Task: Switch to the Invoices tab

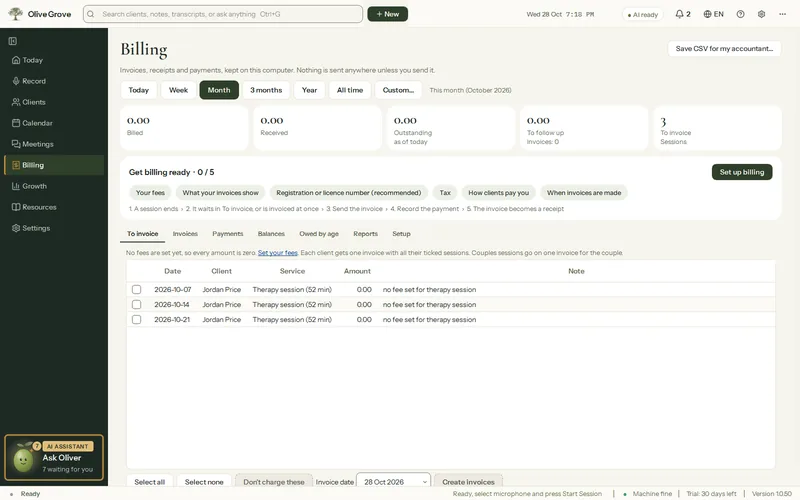Action: (185, 234)
